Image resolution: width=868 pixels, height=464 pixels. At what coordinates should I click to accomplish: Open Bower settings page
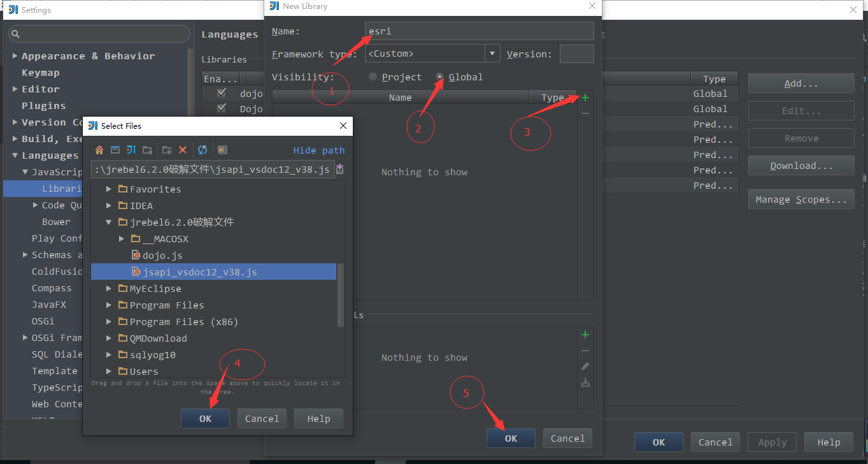click(56, 222)
